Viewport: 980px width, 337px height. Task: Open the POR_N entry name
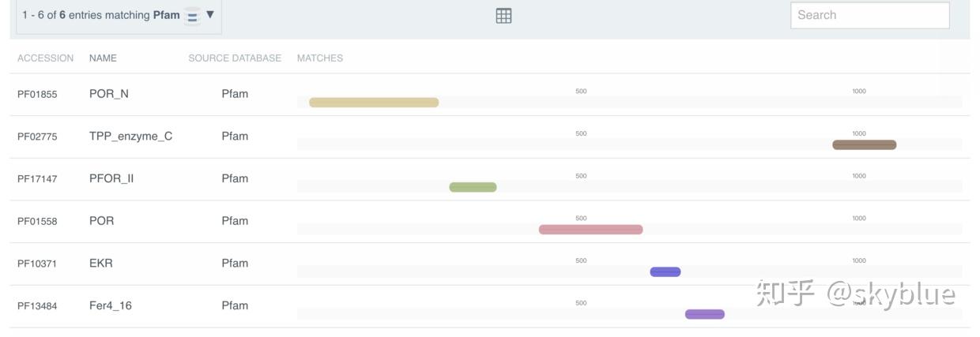(x=109, y=94)
